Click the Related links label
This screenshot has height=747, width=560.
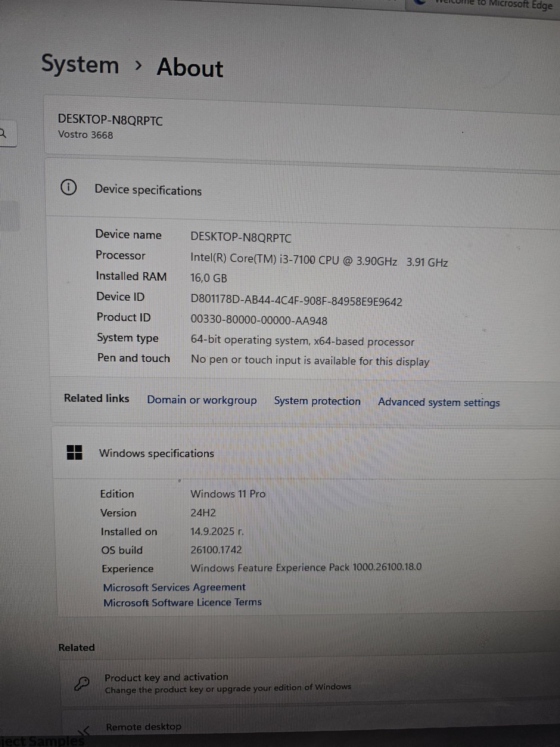[x=97, y=398]
